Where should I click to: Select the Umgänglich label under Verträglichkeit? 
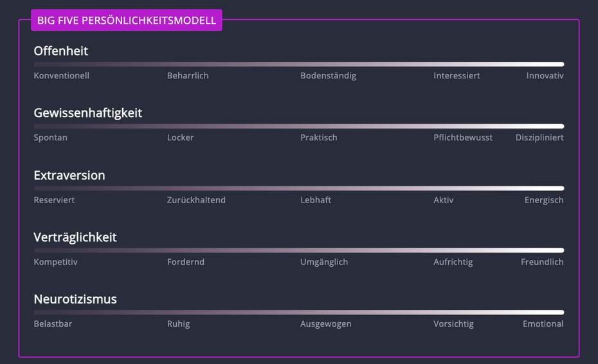click(x=324, y=262)
